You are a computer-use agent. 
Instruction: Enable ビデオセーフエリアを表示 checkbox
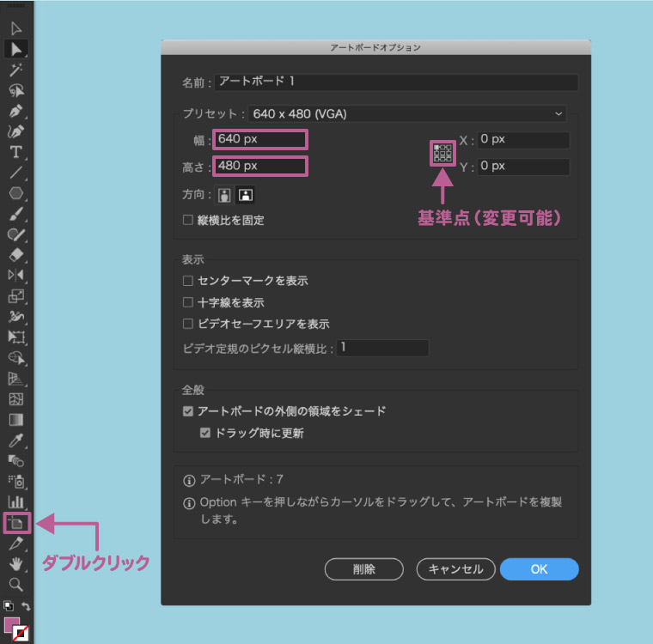point(188,324)
